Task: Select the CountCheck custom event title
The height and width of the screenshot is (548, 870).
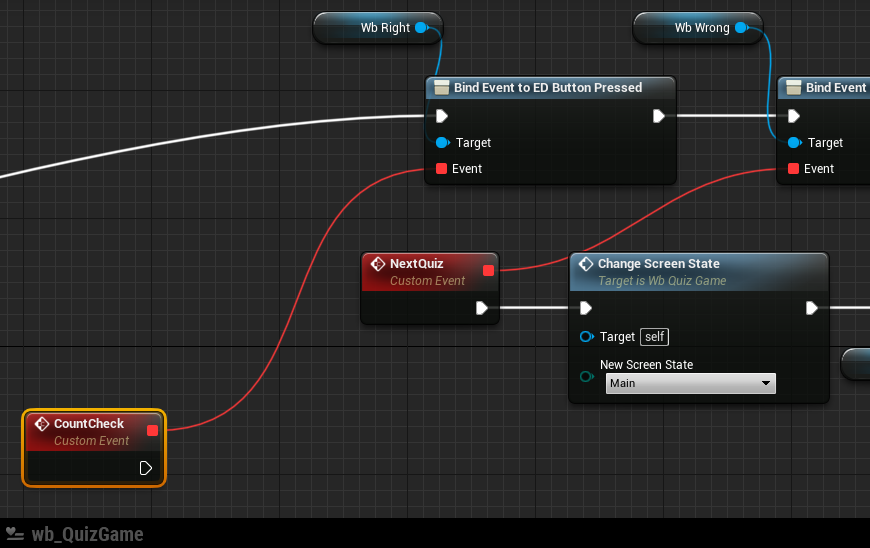Action: coord(89,424)
